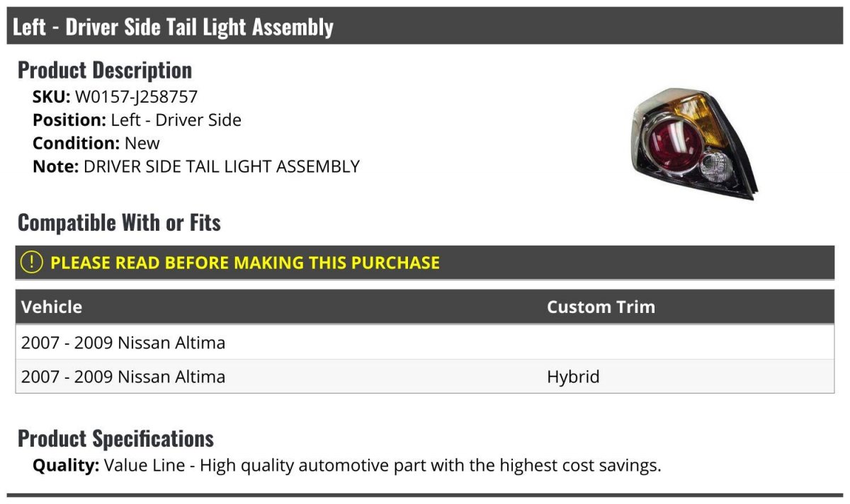The height and width of the screenshot is (504, 850).
Task: Click the Product Specifications heading
Action: tap(115, 439)
